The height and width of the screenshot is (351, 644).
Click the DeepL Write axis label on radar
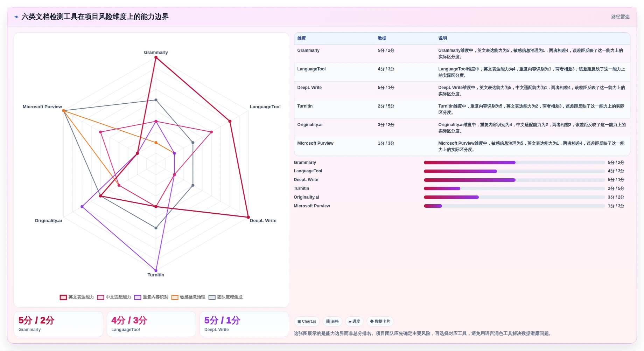263,221
